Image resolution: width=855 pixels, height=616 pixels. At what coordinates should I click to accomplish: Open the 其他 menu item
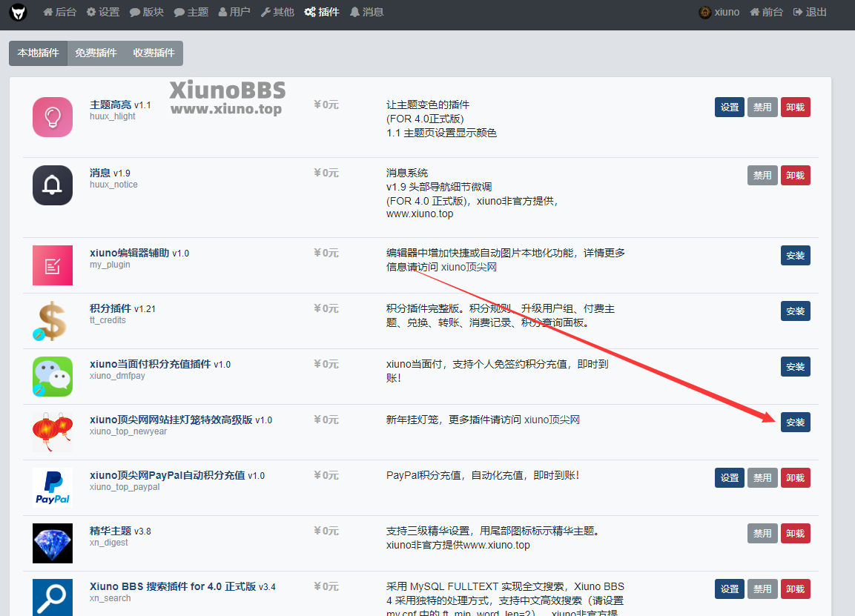coord(277,12)
